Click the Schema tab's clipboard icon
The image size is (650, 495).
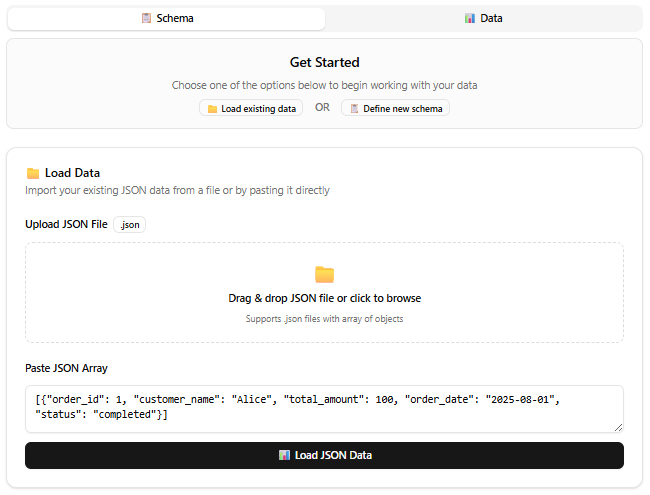[x=146, y=19]
